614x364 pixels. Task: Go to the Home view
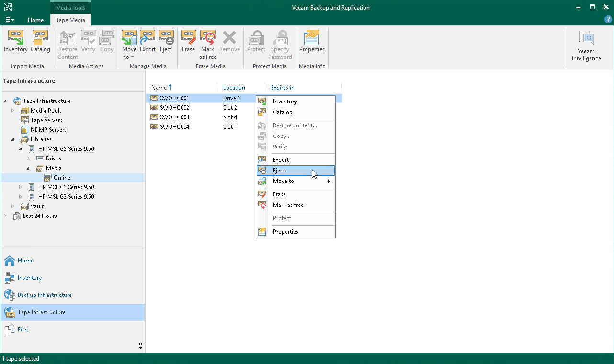tap(72, 261)
